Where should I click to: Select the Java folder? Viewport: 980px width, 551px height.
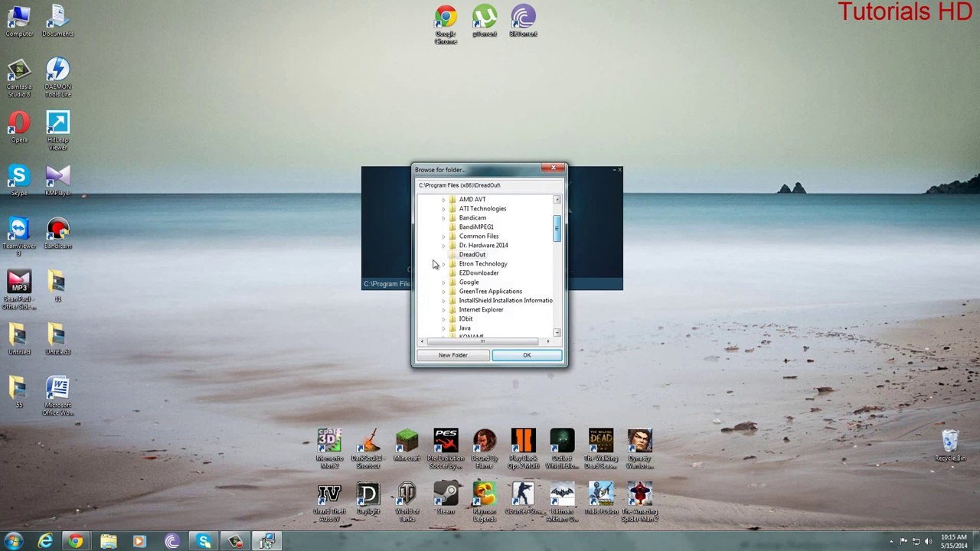[x=465, y=328]
